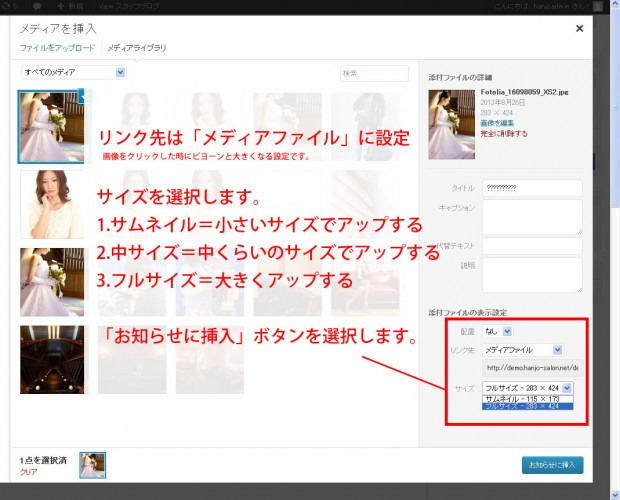Screen dimensions: 620x500
Task: Close the メディアを挿入 dialog with the X
Action: click(579, 29)
